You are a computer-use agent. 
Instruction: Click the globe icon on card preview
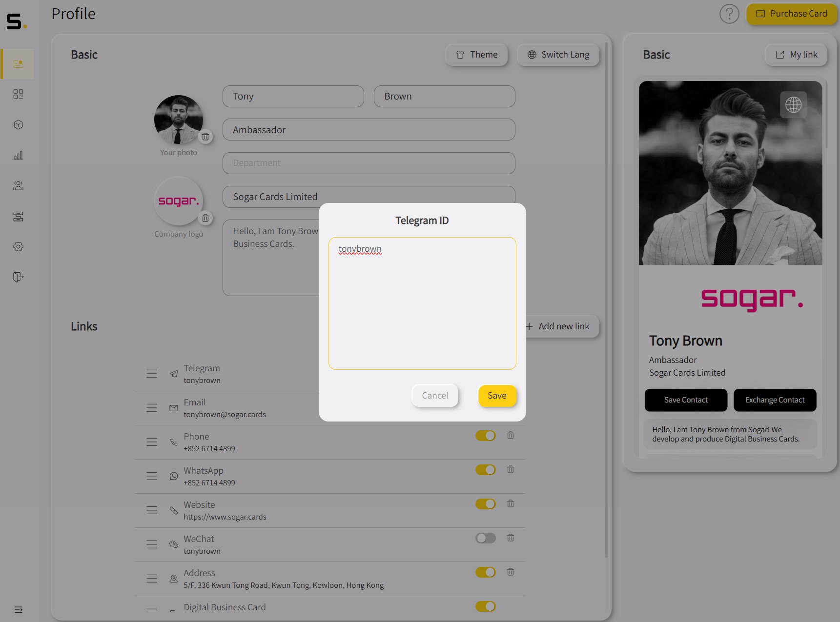(x=793, y=104)
